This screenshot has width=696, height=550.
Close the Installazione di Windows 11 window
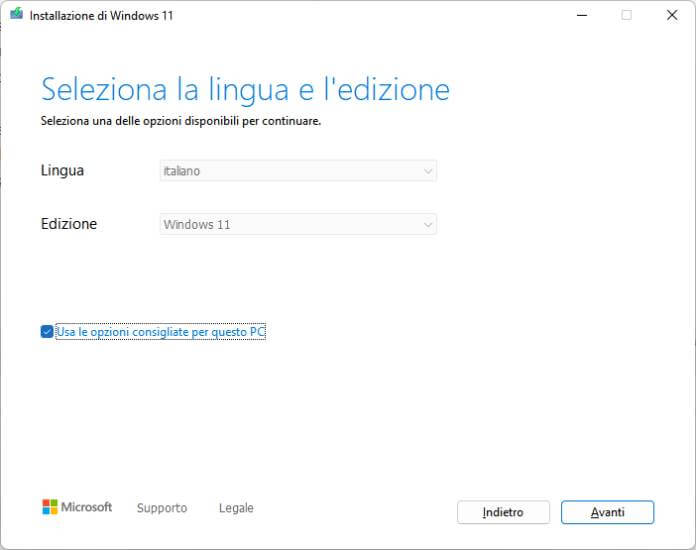click(x=672, y=15)
